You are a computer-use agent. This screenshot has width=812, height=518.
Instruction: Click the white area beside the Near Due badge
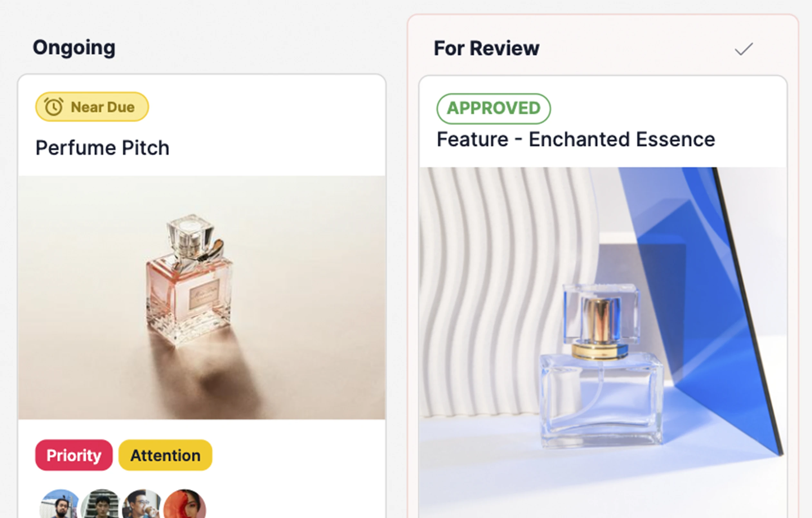pyautogui.click(x=266, y=107)
